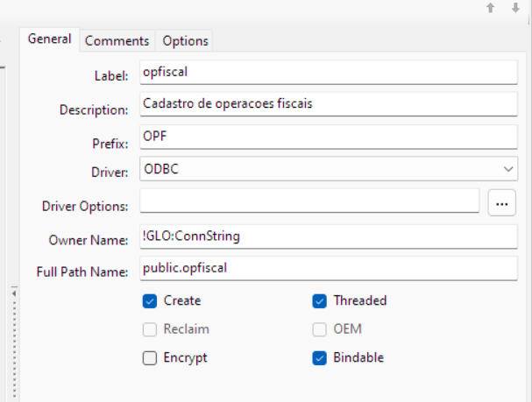This screenshot has height=402, width=532.
Task: Collapse the left panel with splitter arrow
Action: [12, 293]
